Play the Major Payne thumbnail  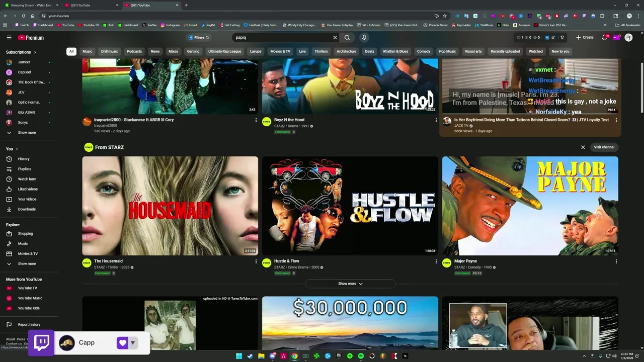(530, 206)
